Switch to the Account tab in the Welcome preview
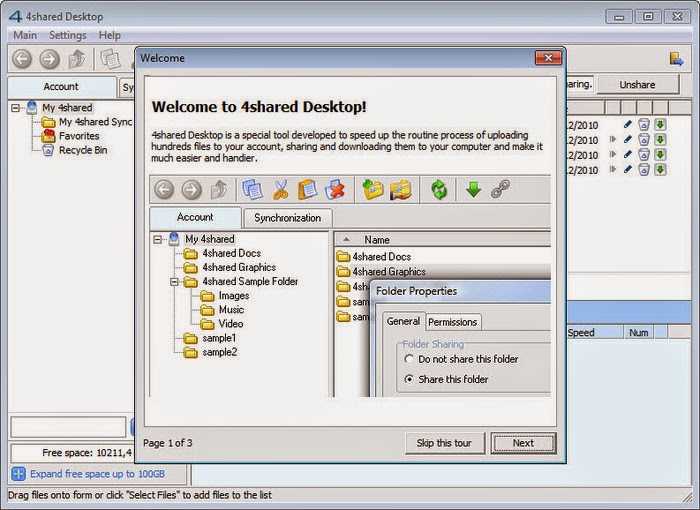Viewport: 700px width, 510px height. [x=195, y=217]
